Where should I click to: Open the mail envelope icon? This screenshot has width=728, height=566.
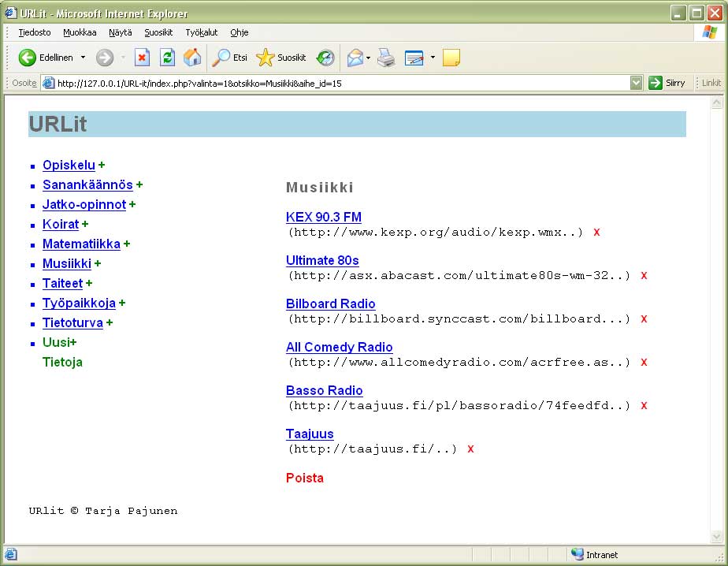pos(355,58)
